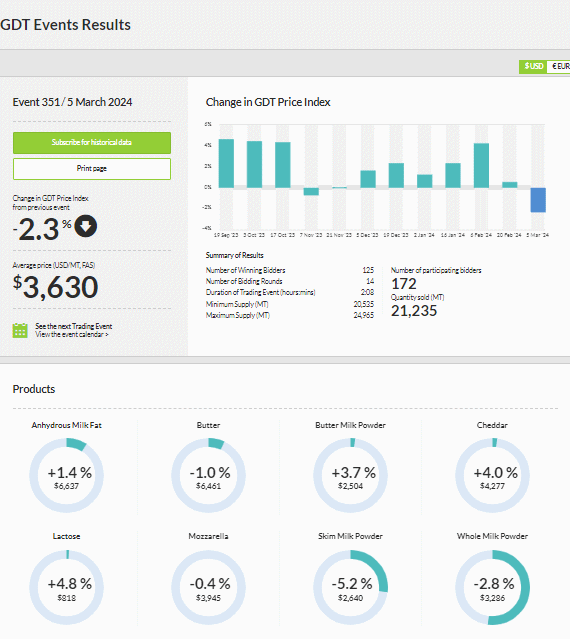Open the Cheddar product donut chart
Image resolution: width=570 pixels, height=639 pixels.
coord(492,475)
